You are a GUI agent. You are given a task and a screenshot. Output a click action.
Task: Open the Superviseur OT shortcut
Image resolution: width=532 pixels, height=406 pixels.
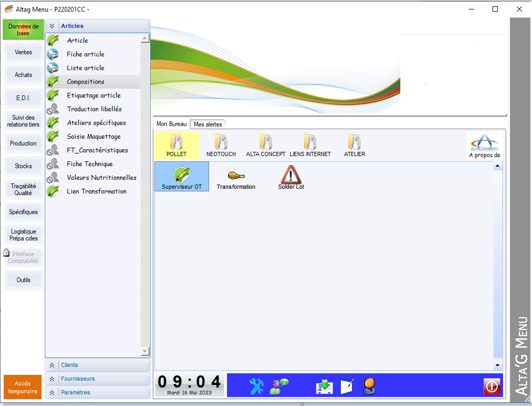(182, 176)
